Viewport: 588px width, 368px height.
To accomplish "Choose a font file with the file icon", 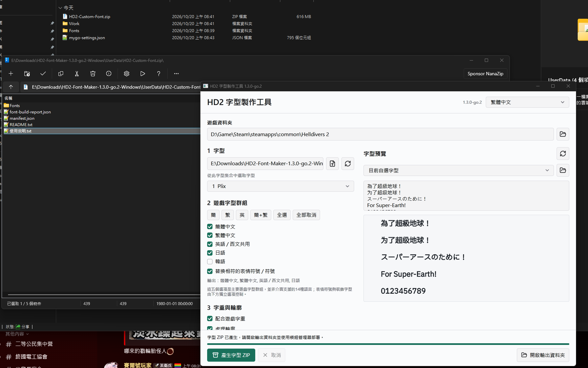I will pyautogui.click(x=332, y=164).
